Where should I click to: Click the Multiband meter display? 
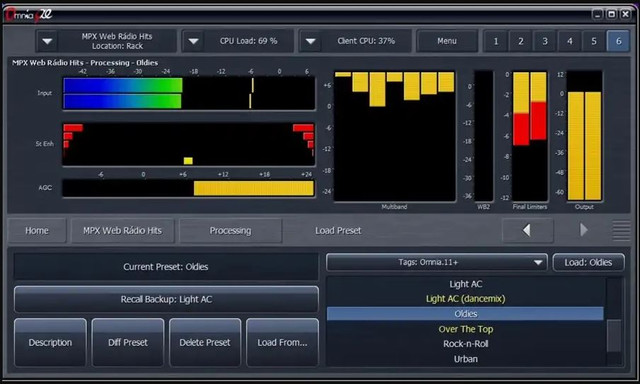click(395, 136)
